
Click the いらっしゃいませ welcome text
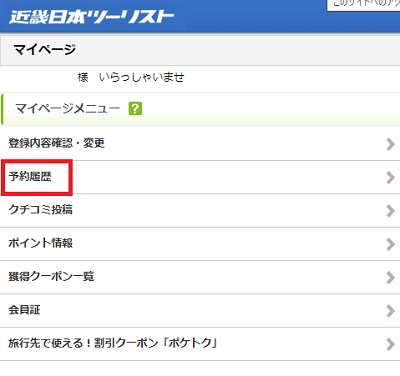(141, 77)
